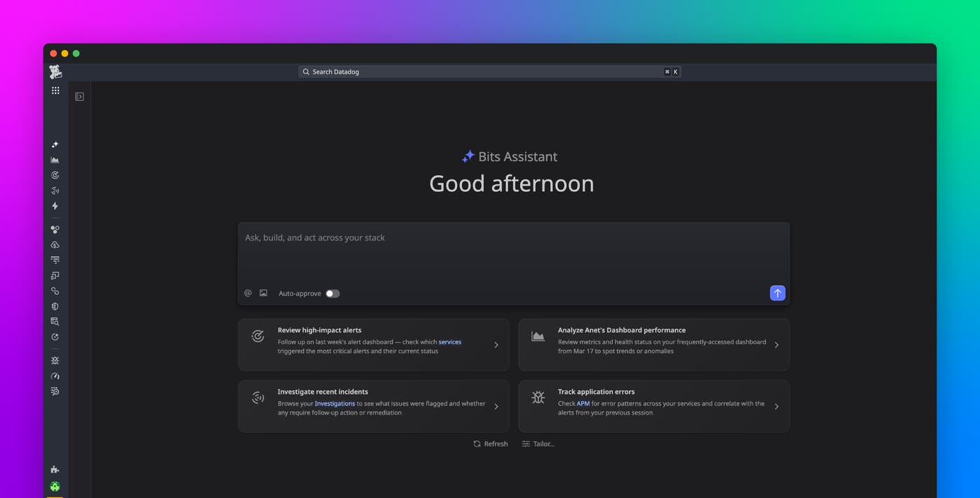This screenshot has height=498, width=980.
Task: Open the 'Review high-impact alerts' suggestion chevron
Action: (496, 345)
